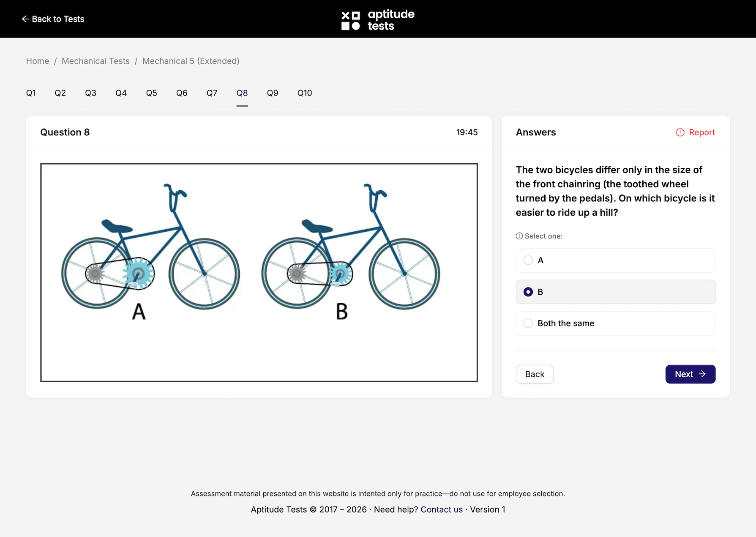Open the Q6 tab

[x=182, y=93]
